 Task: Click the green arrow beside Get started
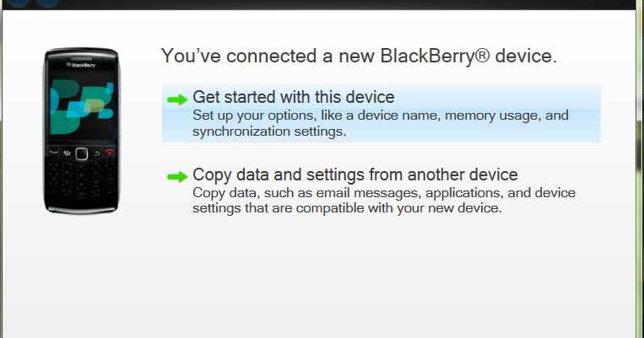177,99
